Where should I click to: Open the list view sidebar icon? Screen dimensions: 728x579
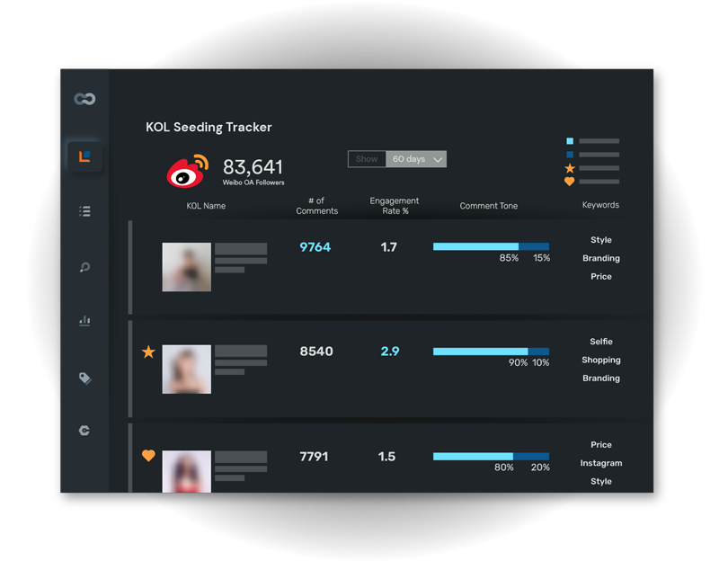click(x=84, y=211)
